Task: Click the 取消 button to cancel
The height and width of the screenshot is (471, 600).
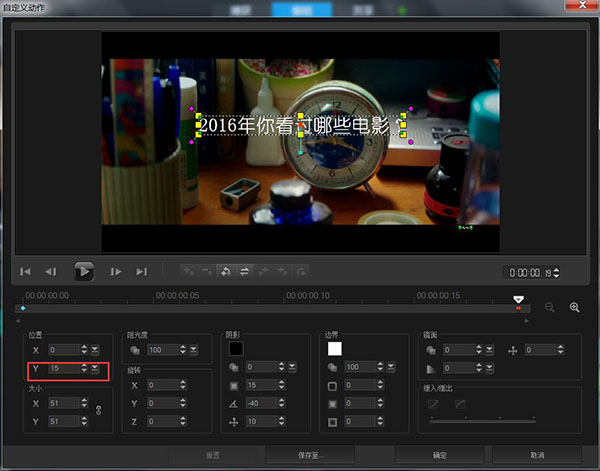Action: tap(538, 455)
